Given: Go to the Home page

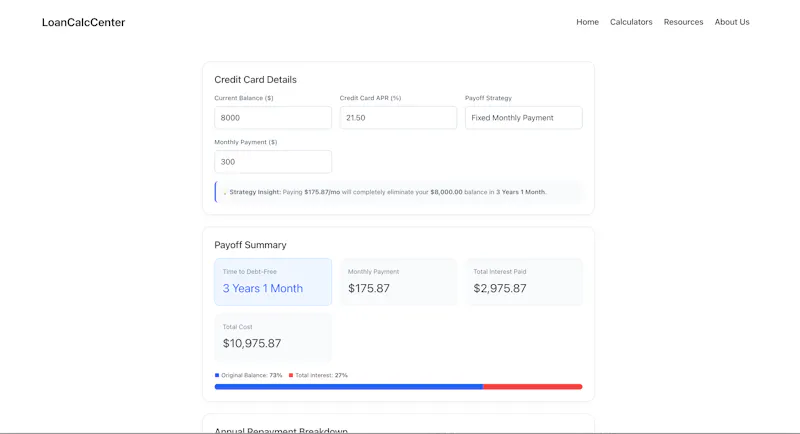Looking at the screenshot, I should (x=587, y=22).
